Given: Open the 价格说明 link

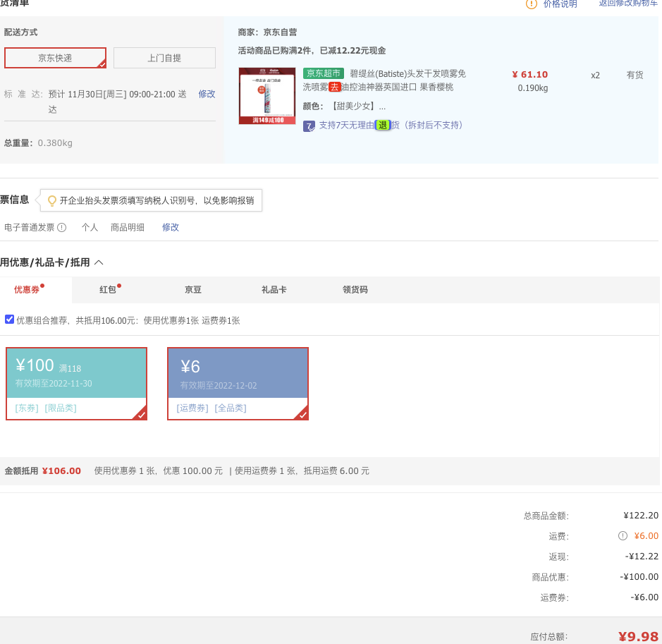Looking at the screenshot, I should [x=560, y=4].
